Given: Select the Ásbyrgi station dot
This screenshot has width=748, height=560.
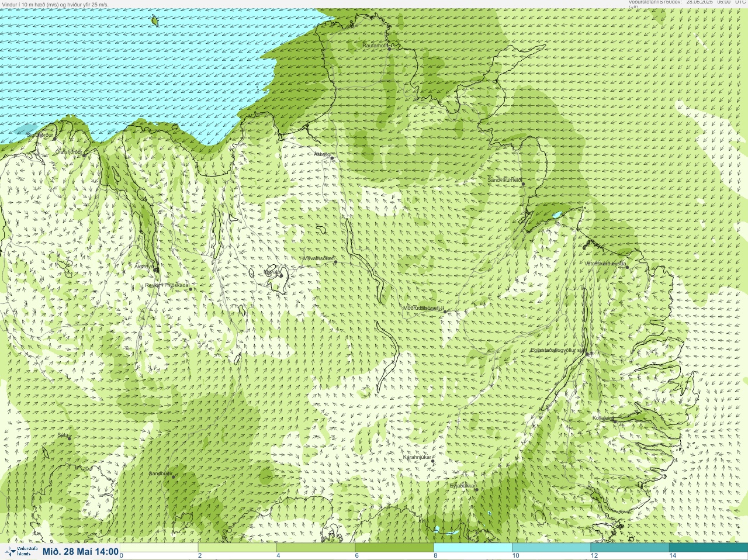Looking at the screenshot, I should [332, 158].
